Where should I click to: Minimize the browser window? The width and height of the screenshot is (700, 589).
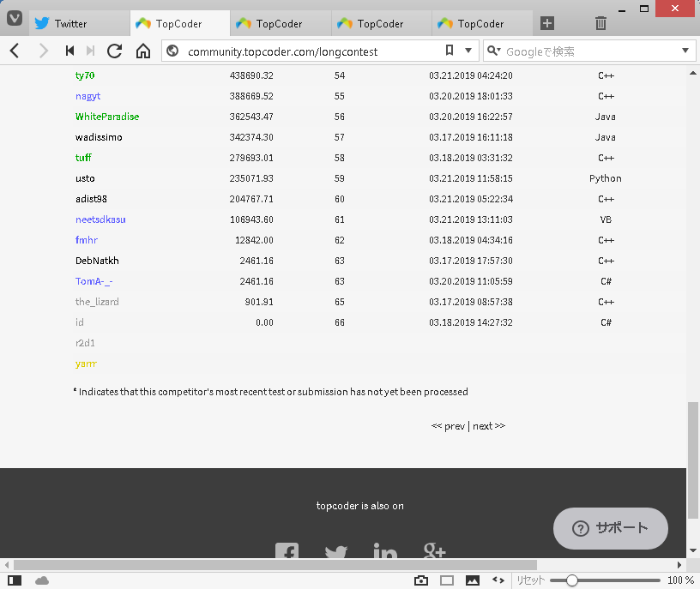click(x=622, y=9)
